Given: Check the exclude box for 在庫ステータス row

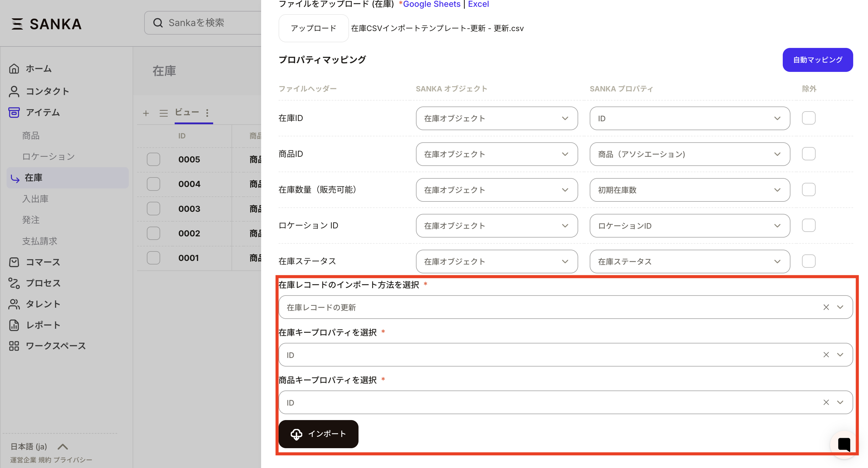Looking at the screenshot, I should click(x=808, y=261).
